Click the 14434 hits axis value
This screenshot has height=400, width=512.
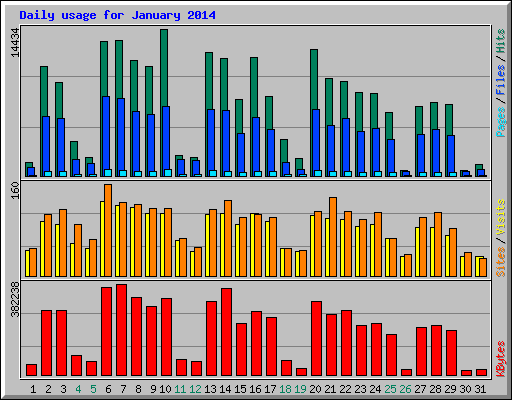coord(15,42)
